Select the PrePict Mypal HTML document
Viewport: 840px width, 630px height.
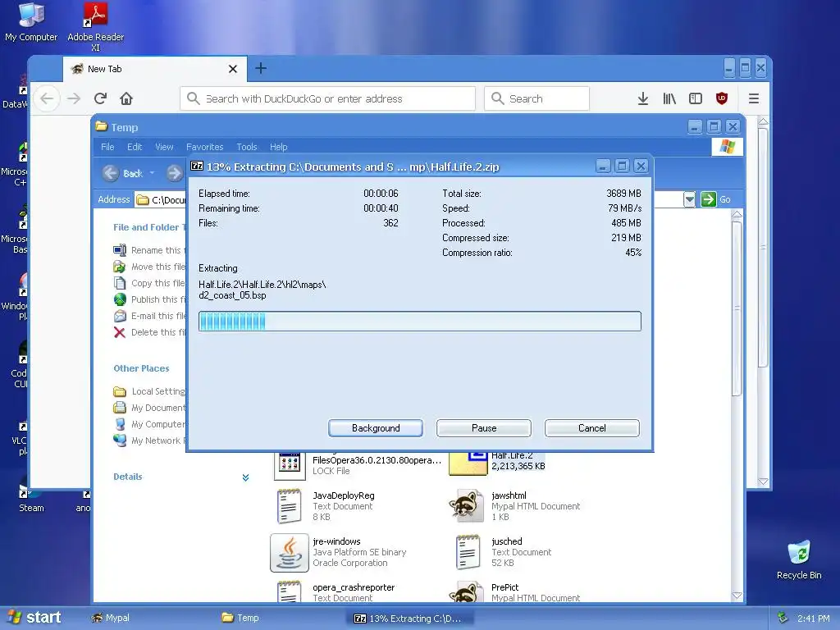point(514,592)
